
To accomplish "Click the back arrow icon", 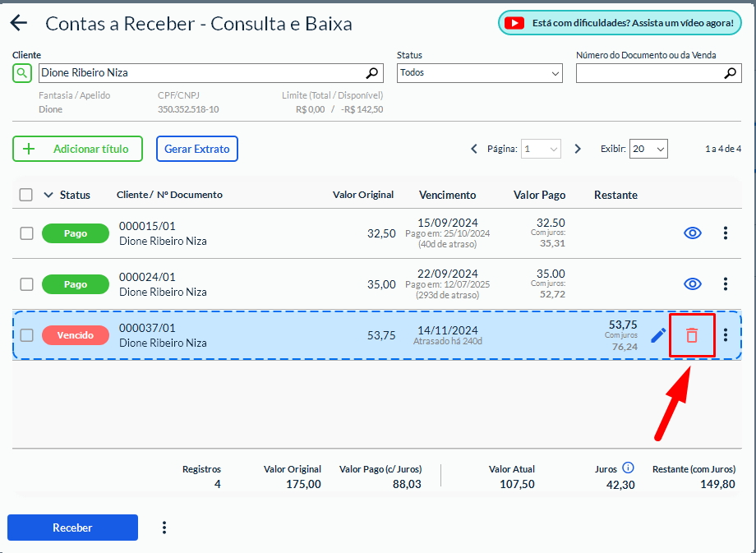I will (x=18, y=24).
